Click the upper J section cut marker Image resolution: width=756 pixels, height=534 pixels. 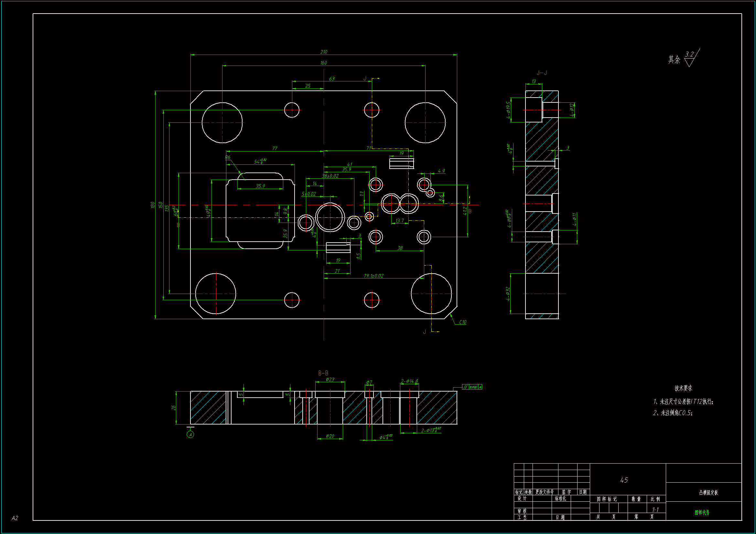coord(365,78)
